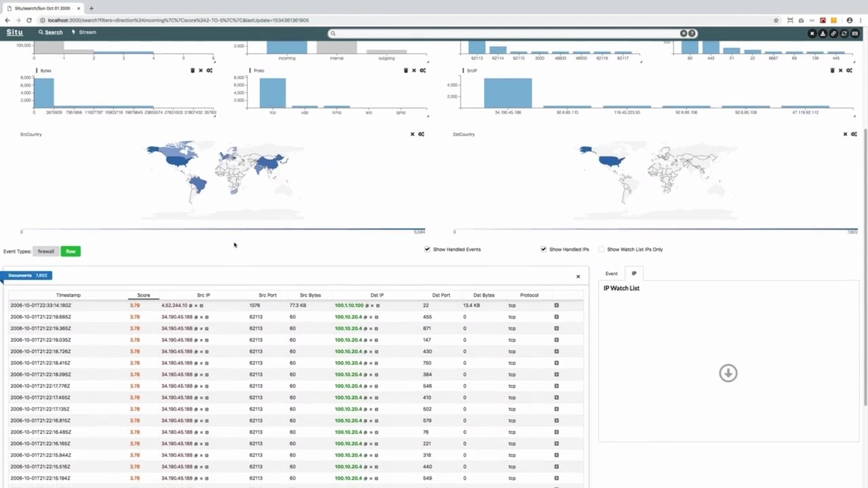Uncheck Show Handled IPs

coord(543,249)
